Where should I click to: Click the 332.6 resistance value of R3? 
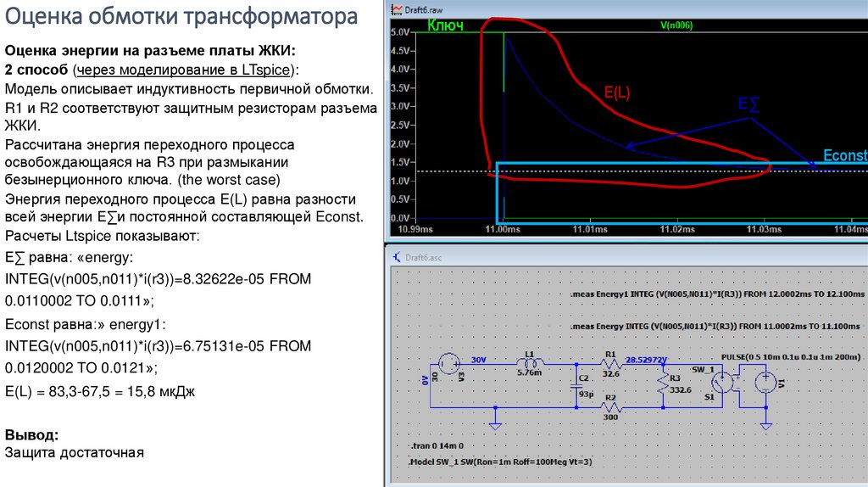pyautogui.click(x=681, y=390)
